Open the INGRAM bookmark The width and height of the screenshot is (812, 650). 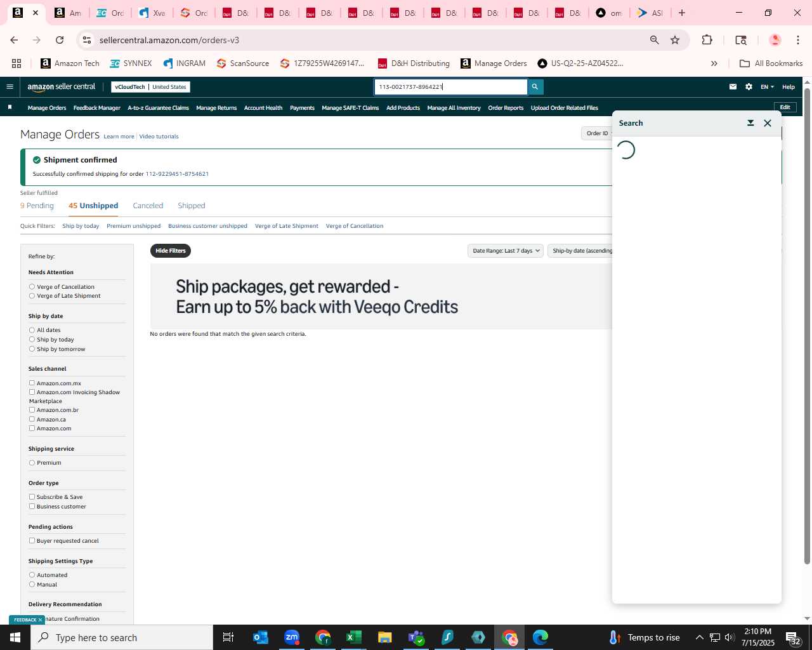pos(184,63)
